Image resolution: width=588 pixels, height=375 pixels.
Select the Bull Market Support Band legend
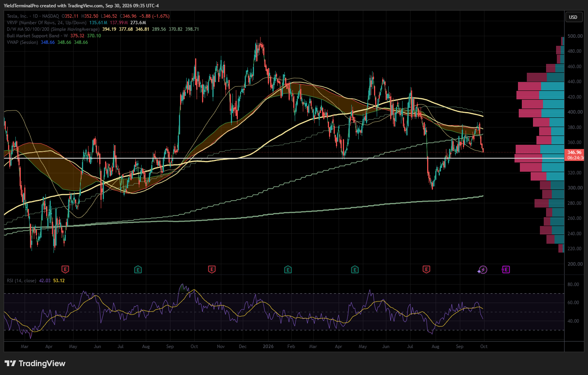(x=37, y=36)
